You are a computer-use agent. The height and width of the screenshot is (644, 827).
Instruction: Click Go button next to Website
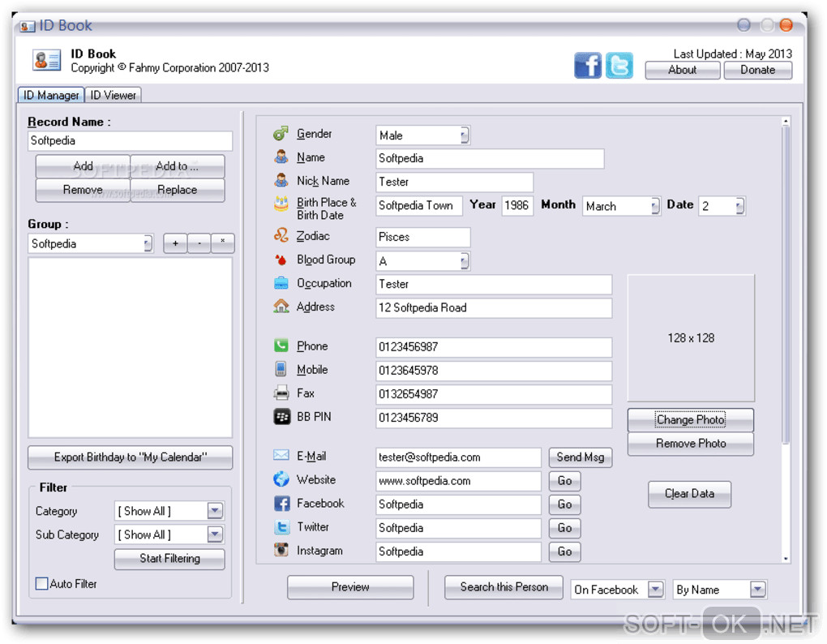click(x=564, y=481)
